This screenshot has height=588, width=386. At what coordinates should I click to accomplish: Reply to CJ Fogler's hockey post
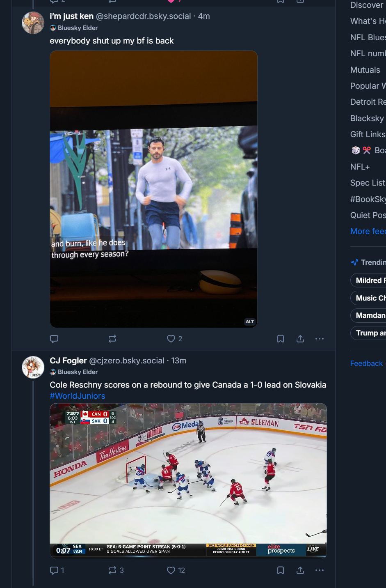point(54,570)
